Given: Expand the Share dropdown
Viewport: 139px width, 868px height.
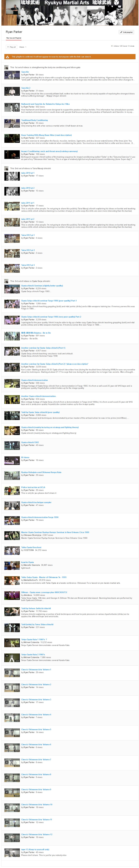Looking at the screenshot, I should pos(23,47).
